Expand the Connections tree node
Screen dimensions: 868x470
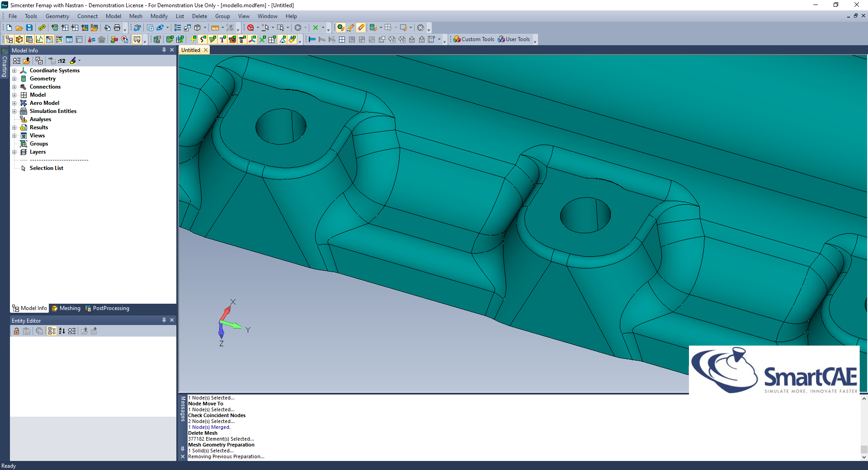(14, 87)
